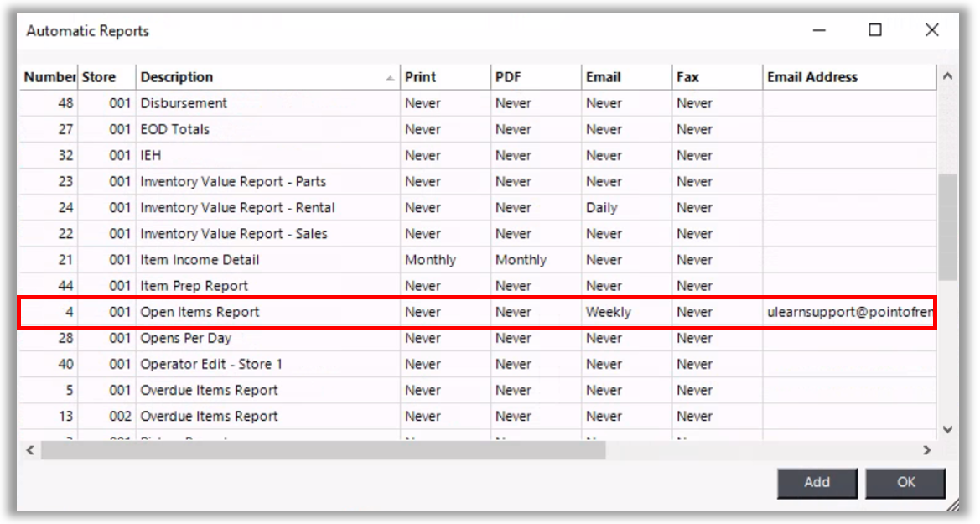980x524 pixels.
Task: Click the Daily email cell for Inventory Rental
Action: (x=602, y=208)
